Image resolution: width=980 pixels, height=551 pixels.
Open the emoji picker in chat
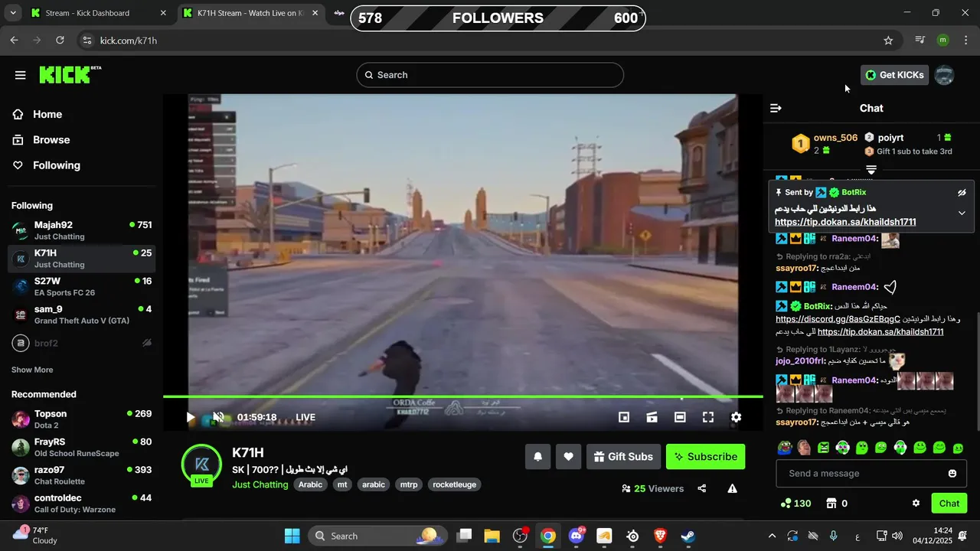click(x=952, y=474)
